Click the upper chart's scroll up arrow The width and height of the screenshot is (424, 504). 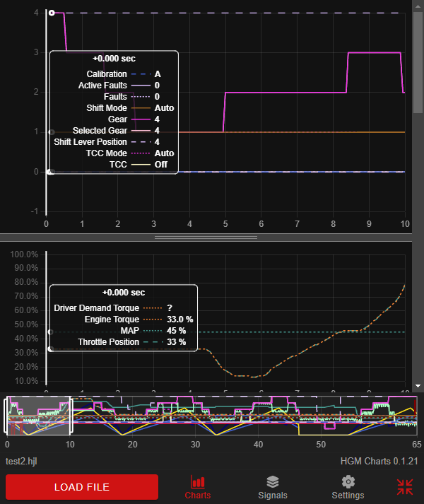tap(418, 5)
